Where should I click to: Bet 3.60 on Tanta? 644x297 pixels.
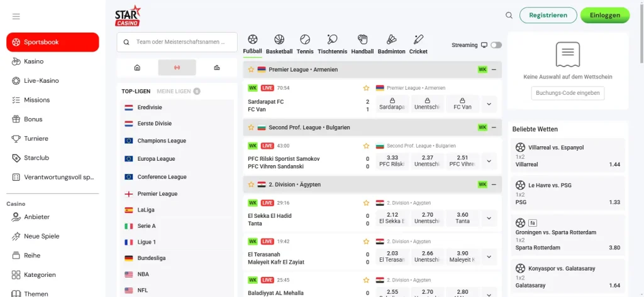(x=462, y=219)
